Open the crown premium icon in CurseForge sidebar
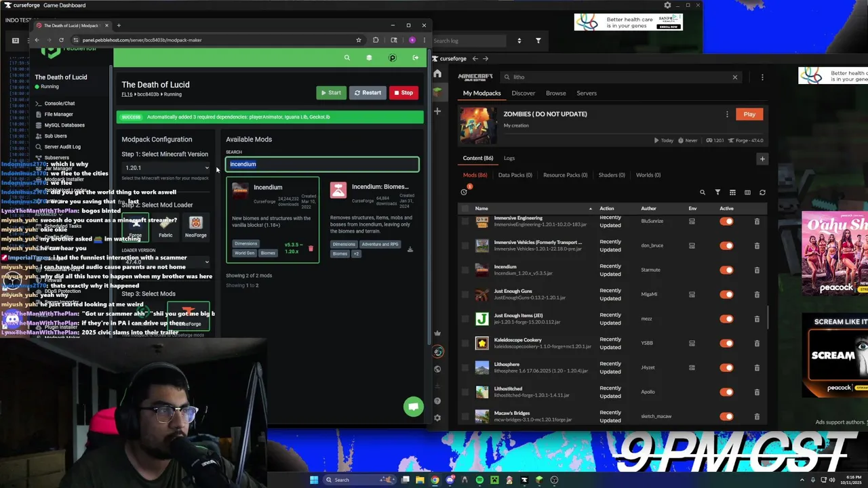 click(x=437, y=333)
